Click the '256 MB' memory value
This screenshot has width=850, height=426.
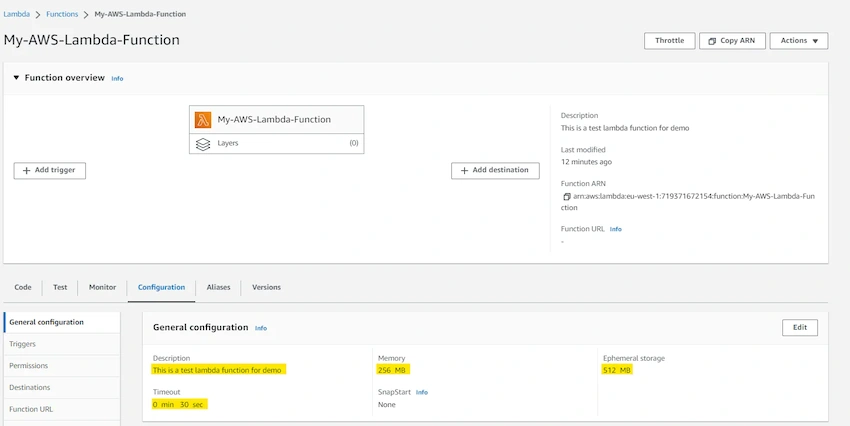(x=394, y=370)
